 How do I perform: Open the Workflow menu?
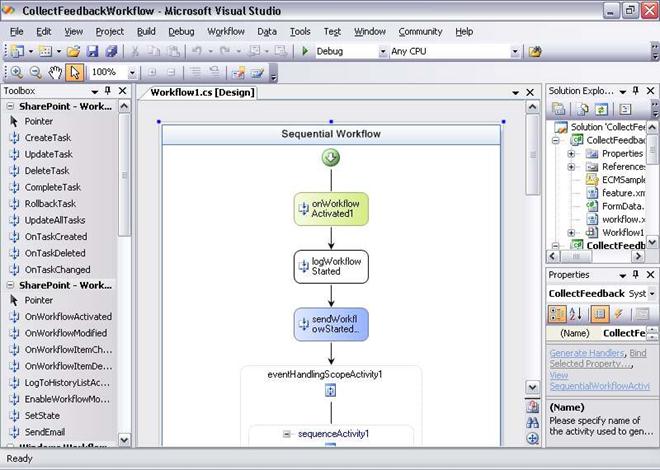pos(225,31)
